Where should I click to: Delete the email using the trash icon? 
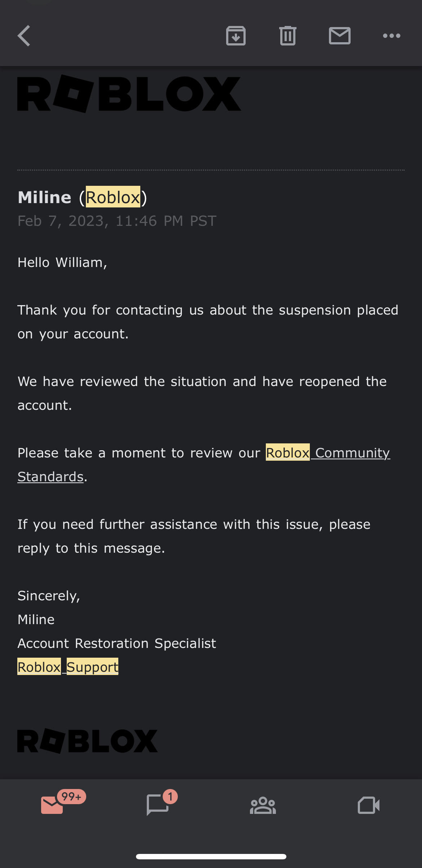coord(287,36)
